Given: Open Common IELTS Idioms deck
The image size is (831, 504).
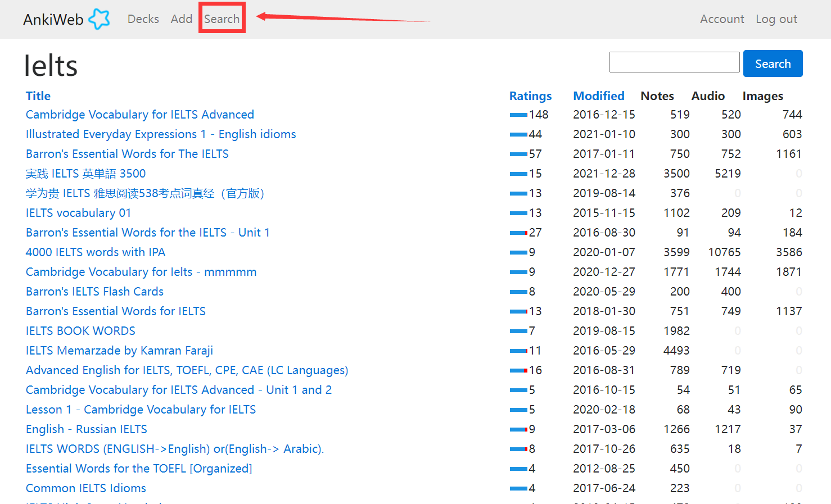Looking at the screenshot, I should [x=86, y=488].
